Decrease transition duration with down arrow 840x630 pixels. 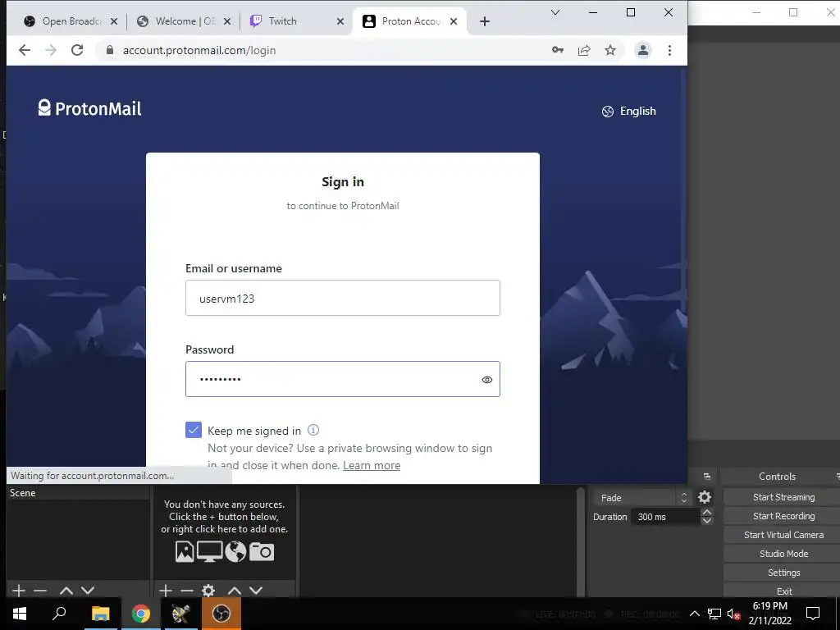(x=707, y=521)
